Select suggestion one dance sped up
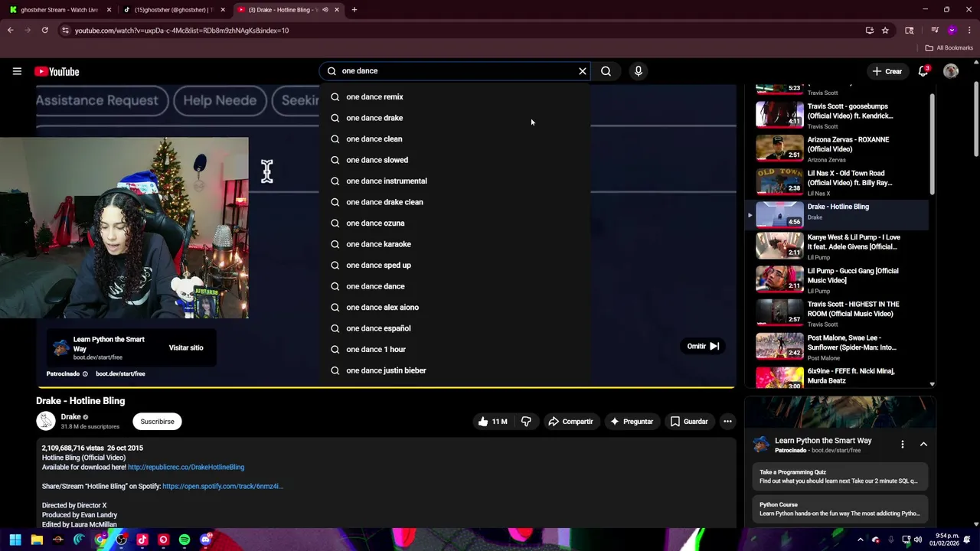 pos(455,266)
